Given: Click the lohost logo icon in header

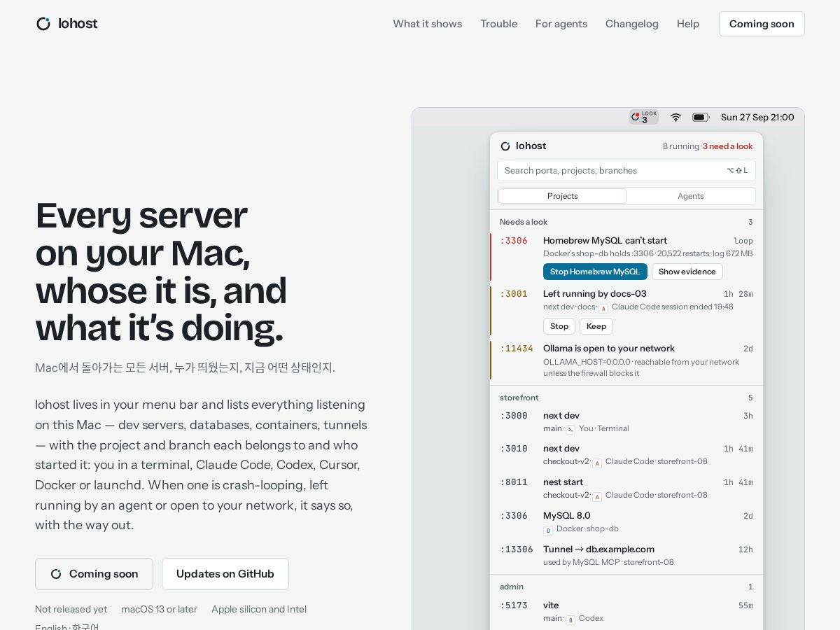Looking at the screenshot, I should (x=43, y=24).
